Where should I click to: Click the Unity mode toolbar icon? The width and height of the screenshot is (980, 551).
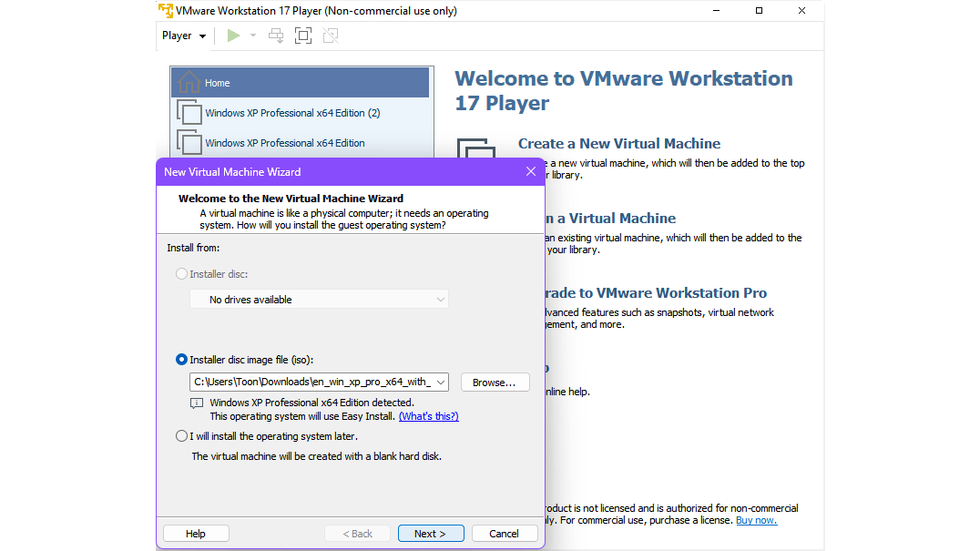331,36
